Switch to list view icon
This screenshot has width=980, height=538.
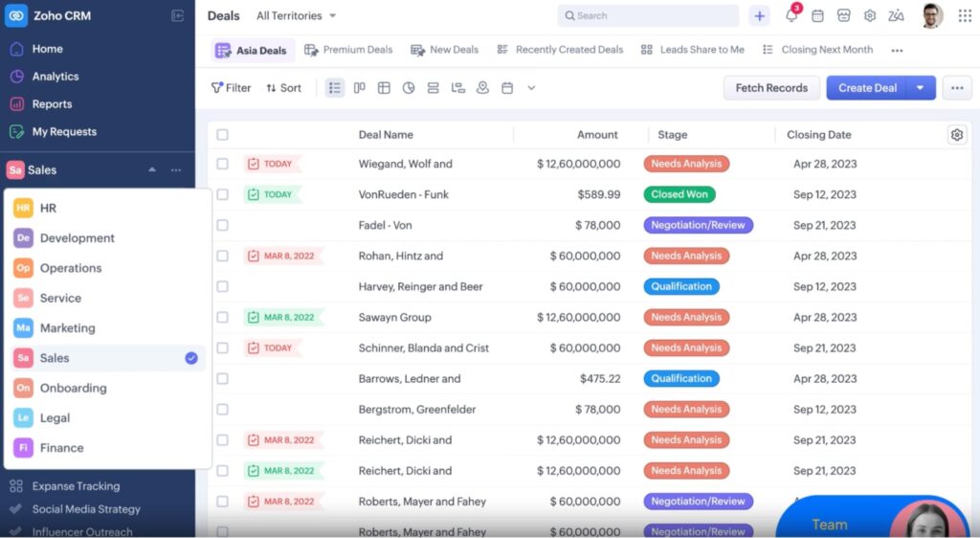[x=334, y=88]
